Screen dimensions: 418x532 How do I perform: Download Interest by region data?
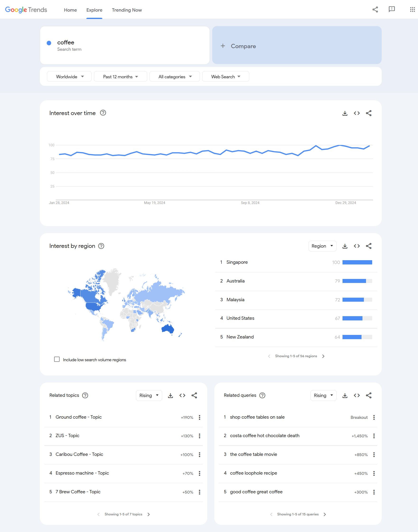pyautogui.click(x=345, y=246)
